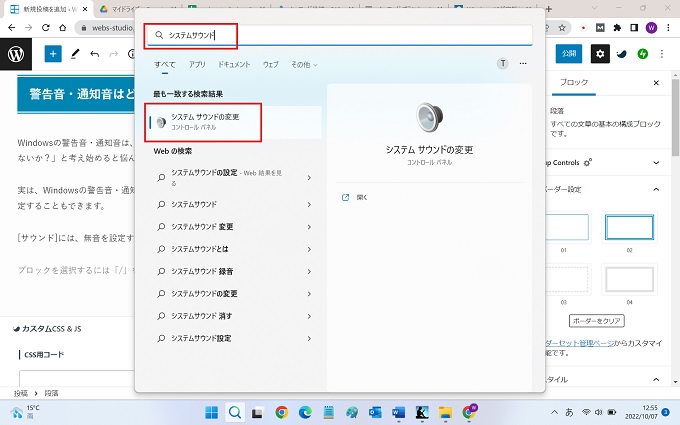This screenshot has height=425, width=680.
Task: Expand the システムサウンドの変更 web suggestion arrow
Action: [309, 294]
